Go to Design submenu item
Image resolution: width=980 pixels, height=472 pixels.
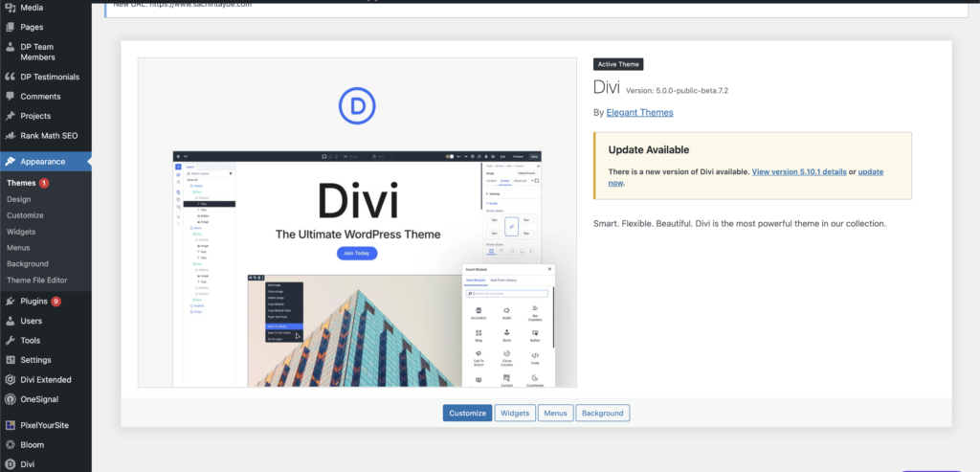(19, 199)
